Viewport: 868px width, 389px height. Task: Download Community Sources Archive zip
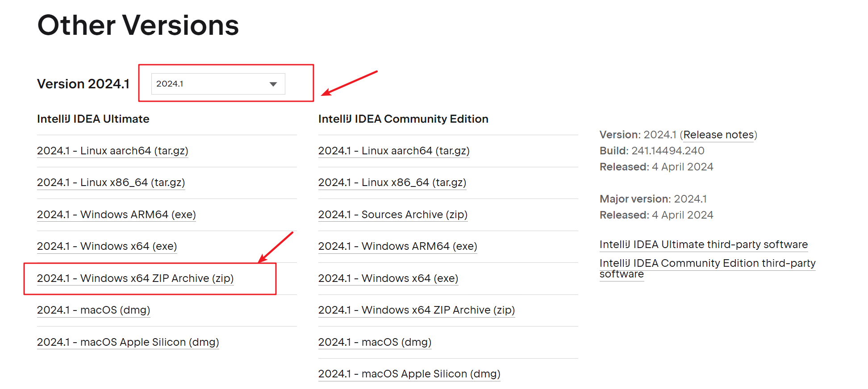[x=392, y=215]
